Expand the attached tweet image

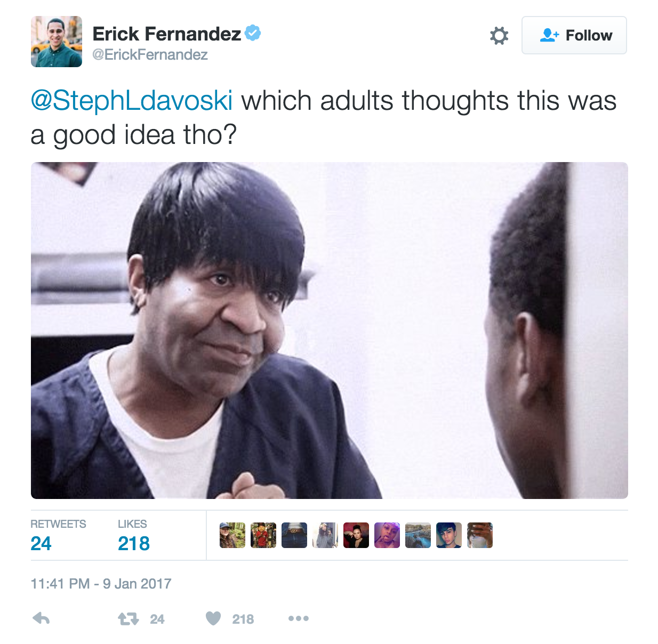pyautogui.click(x=330, y=331)
